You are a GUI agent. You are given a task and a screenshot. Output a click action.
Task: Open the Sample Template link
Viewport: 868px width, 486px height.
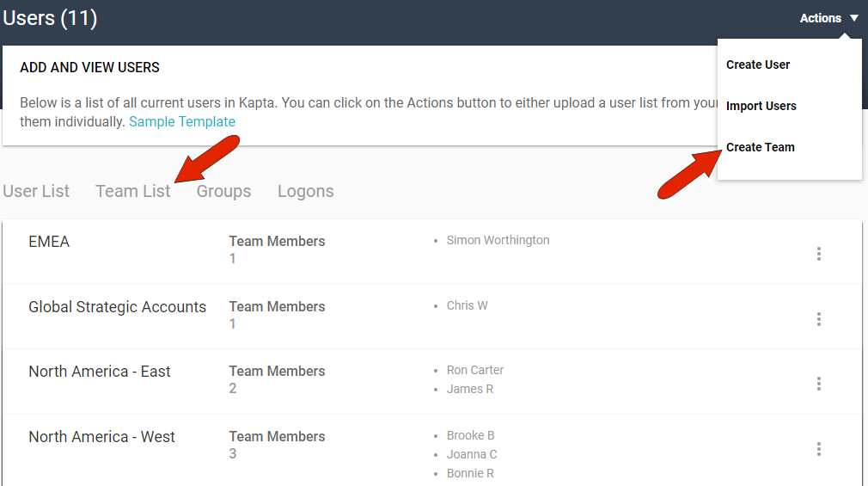pos(182,122)
